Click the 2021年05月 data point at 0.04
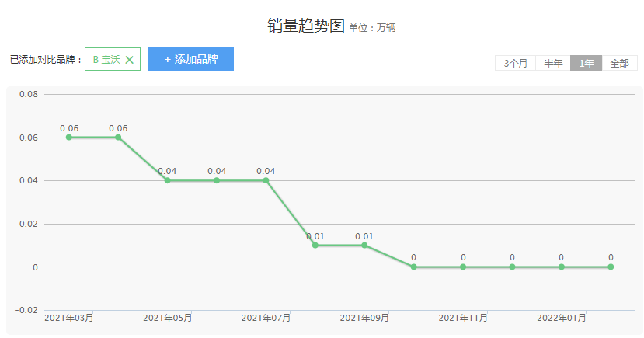The width and height of the screenshot is (644, 338). [168, 180]
